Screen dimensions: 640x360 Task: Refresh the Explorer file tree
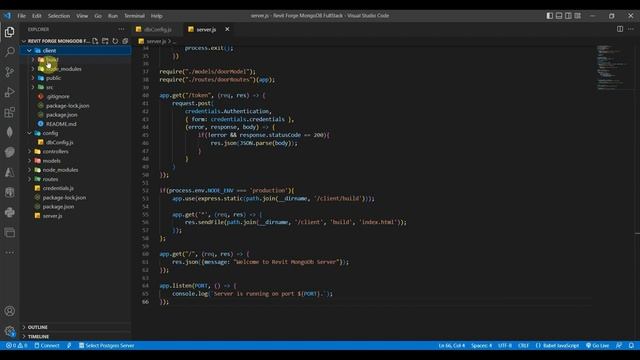[115, 41]
